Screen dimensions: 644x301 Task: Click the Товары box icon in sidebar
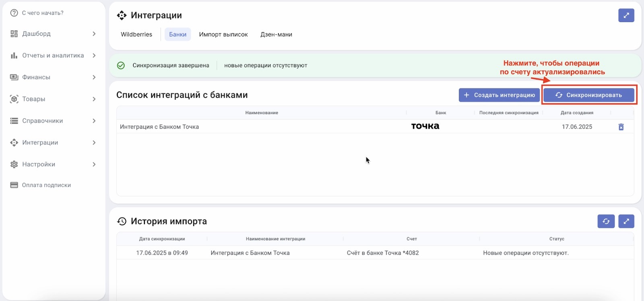[x=14, y=99]
